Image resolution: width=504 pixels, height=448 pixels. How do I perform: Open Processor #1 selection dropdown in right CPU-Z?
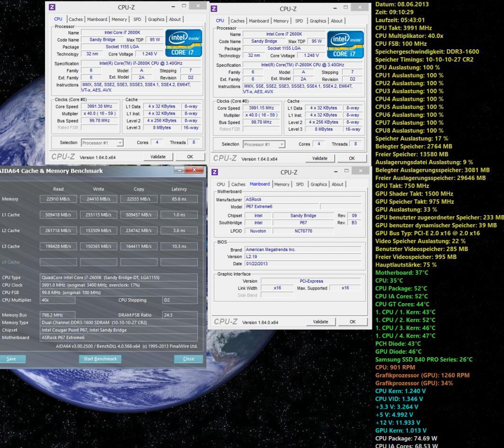click(x=264, y=144)
